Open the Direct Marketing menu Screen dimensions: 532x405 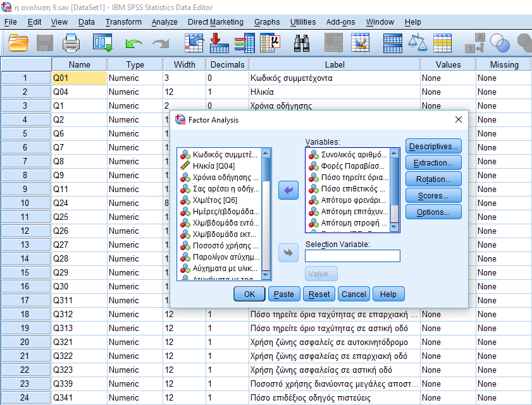pyautogui.click(x=216, y=22)
